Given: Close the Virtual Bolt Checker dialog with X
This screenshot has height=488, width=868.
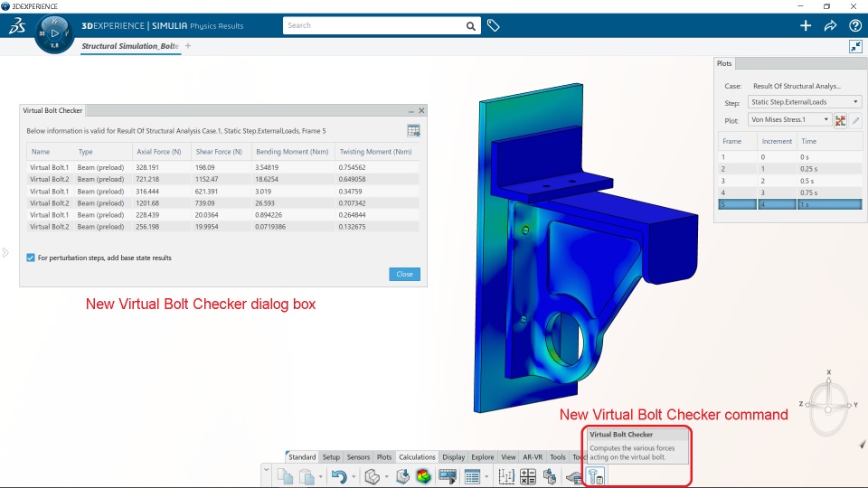Looking at the screenshot, I should [x=422, y=110].
